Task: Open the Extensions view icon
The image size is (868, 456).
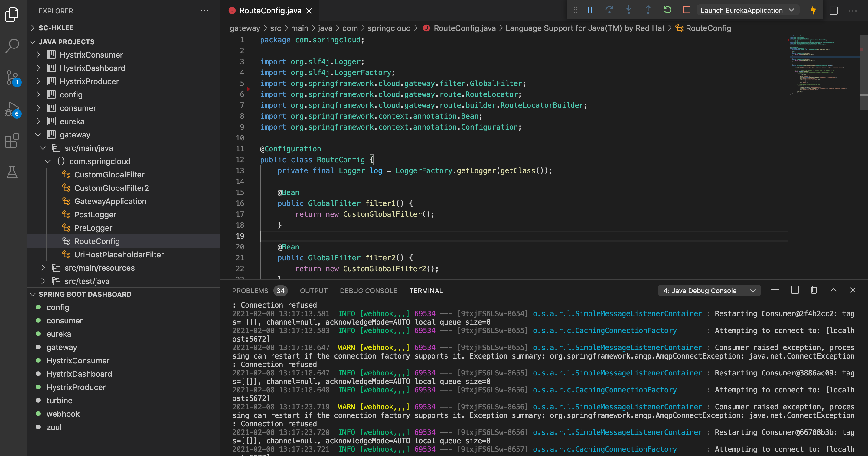Action: tap(12, 140)
